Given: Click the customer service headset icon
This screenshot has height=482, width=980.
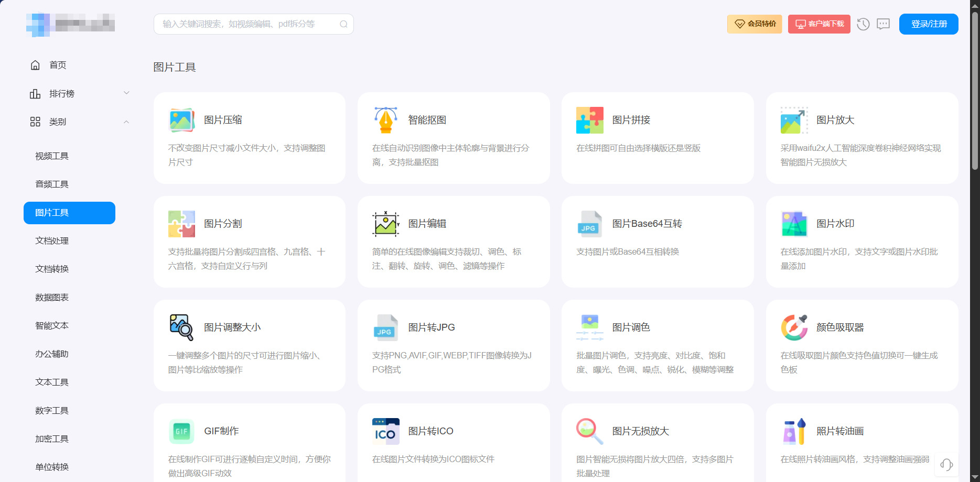Looking at the screenshot, I should [946, 464].
